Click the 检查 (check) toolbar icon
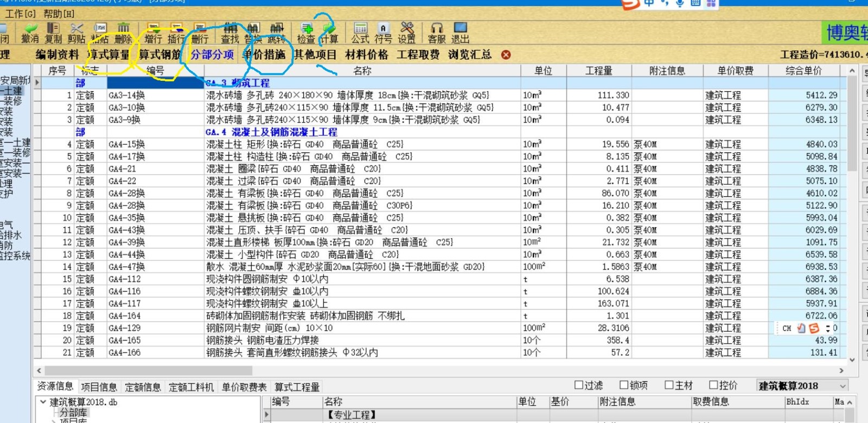Image resolution: width=868 pixels, height=423 pixels. coord(306,33)
